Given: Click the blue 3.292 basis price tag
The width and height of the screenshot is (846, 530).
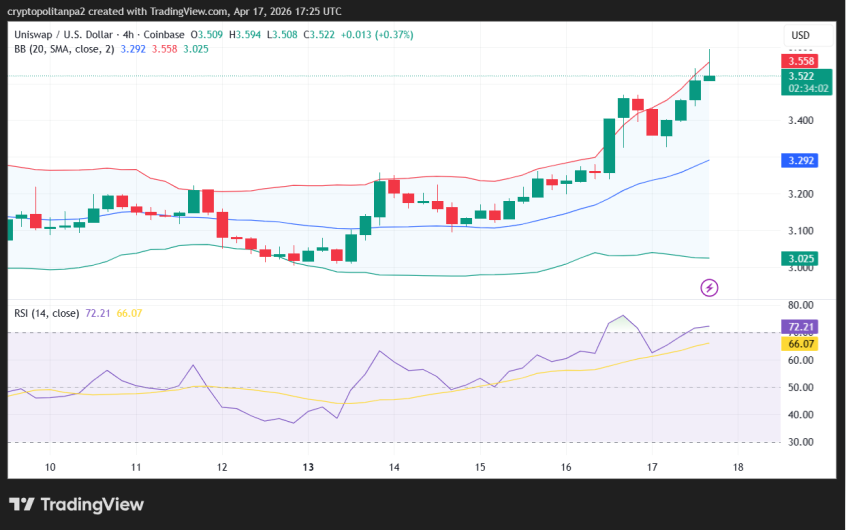Looking at the screenshot, I should point(800,160).
